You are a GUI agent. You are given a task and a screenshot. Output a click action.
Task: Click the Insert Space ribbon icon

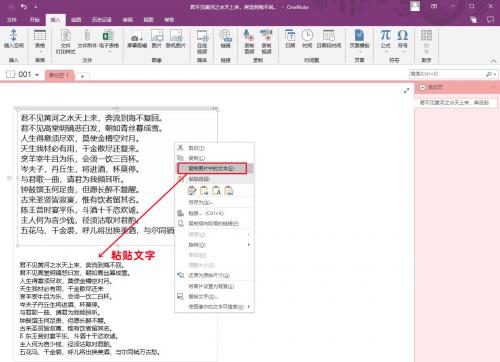point(14,39)
